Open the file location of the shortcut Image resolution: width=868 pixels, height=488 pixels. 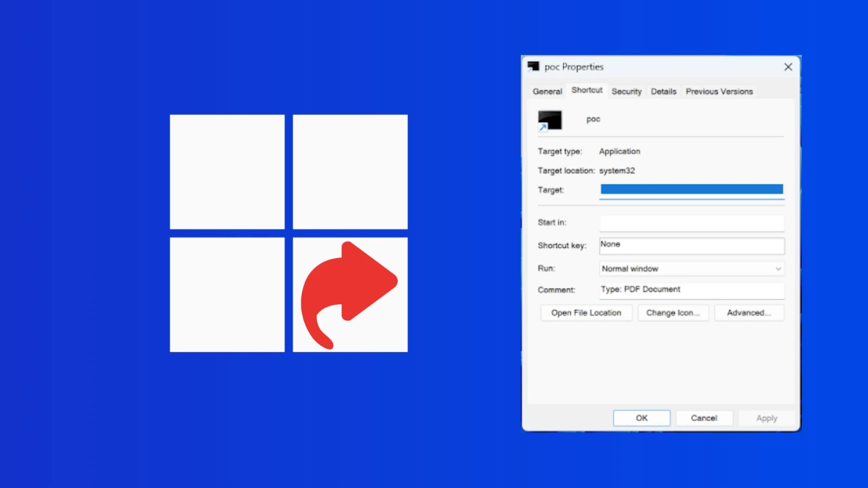pos(586,312)
